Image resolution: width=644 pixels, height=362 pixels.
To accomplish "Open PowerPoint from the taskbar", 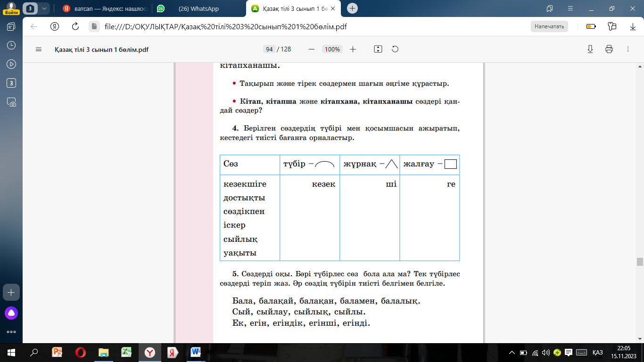I will pyautogui.click(x=57, y=353).
